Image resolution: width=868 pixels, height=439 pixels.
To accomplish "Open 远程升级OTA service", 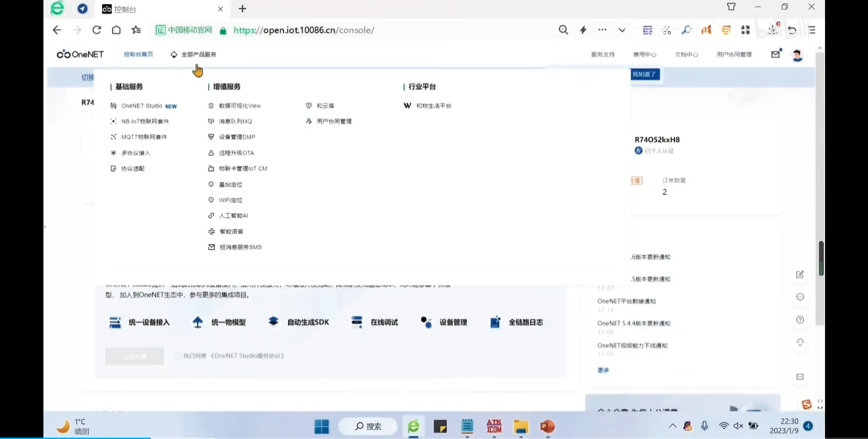I will pos(231,153).
